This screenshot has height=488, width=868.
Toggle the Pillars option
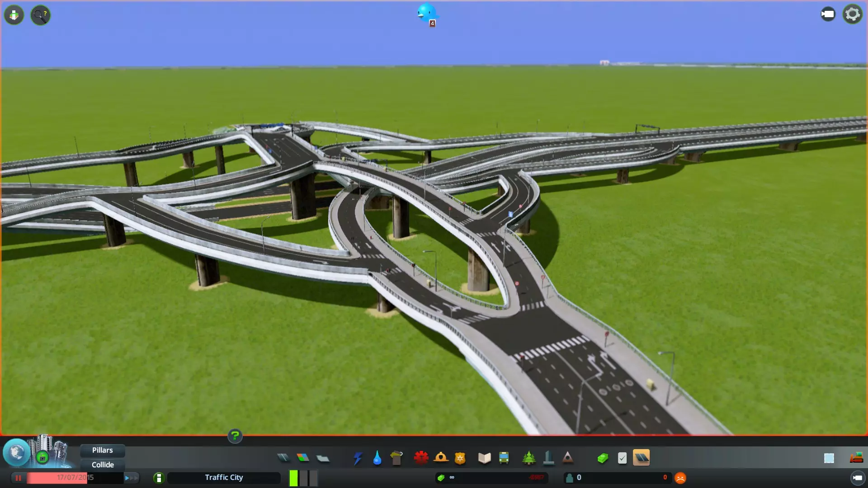pyautogui.click(x=103, y=450)
